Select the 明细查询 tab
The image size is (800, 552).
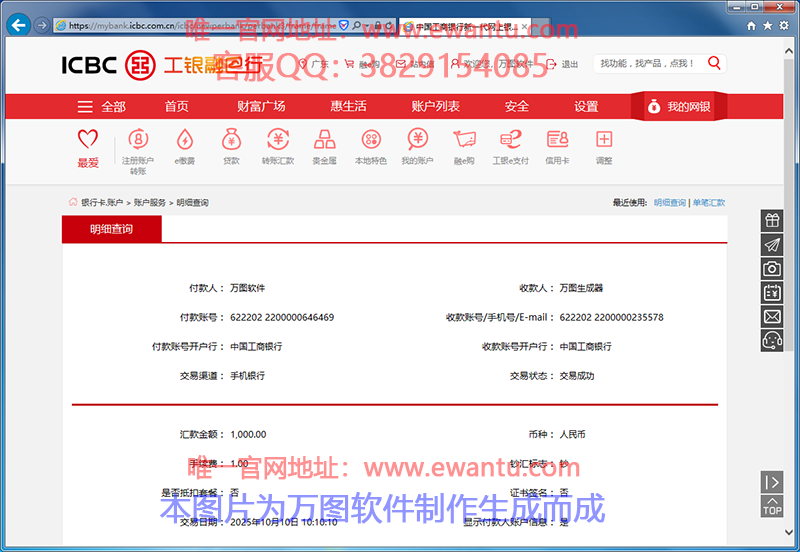pos(112,229)
